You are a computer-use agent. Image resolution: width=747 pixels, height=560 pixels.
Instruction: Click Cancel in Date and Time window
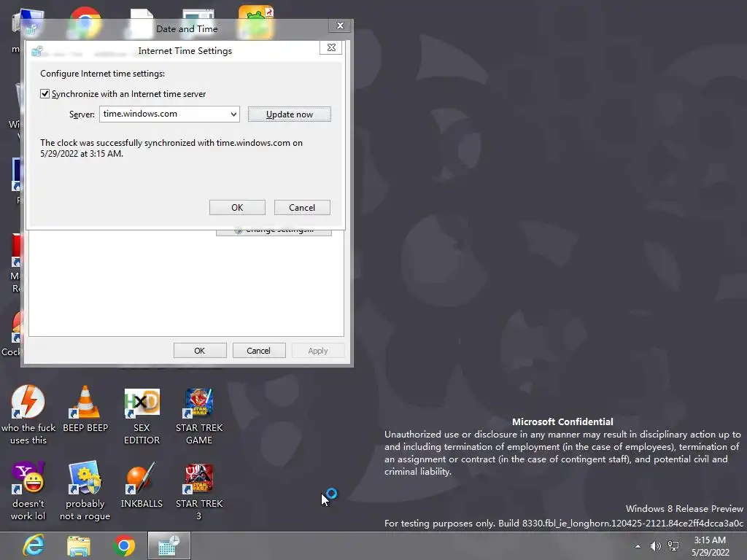coord(259,351)
